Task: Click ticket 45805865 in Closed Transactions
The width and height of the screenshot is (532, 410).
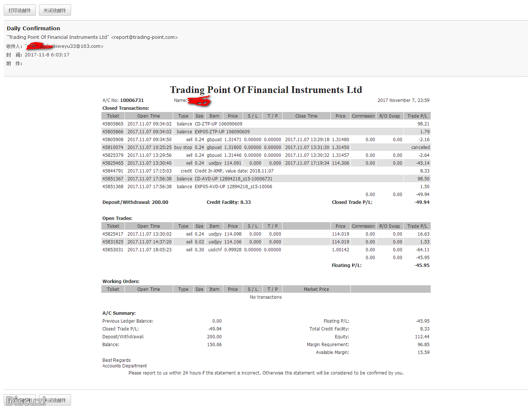Action: [x=113, y=124]
